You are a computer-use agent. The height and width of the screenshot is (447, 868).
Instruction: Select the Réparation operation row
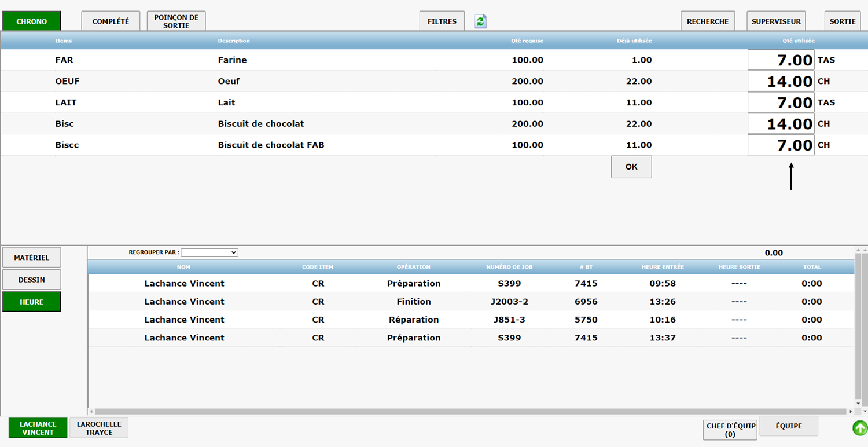[471, 320]
